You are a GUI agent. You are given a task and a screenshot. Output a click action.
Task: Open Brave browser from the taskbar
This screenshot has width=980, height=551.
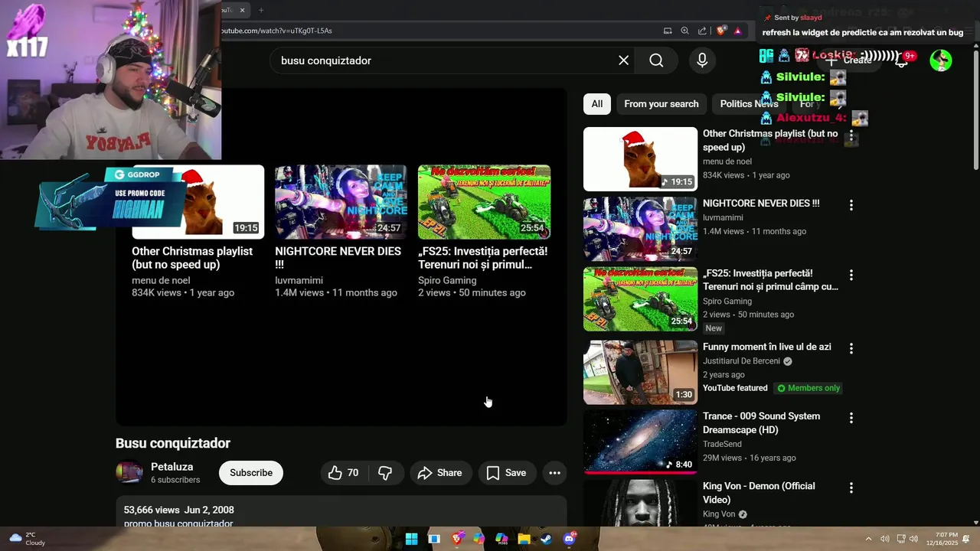457,539
